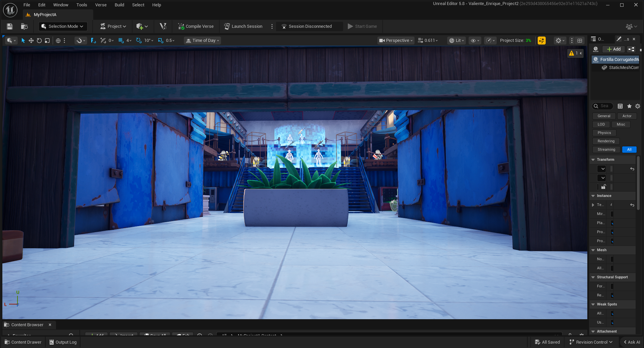This screenshot has height=348, width=644.
Task: Click the blueprint hierarchy icon beside Add
Action: pos(631,49)
